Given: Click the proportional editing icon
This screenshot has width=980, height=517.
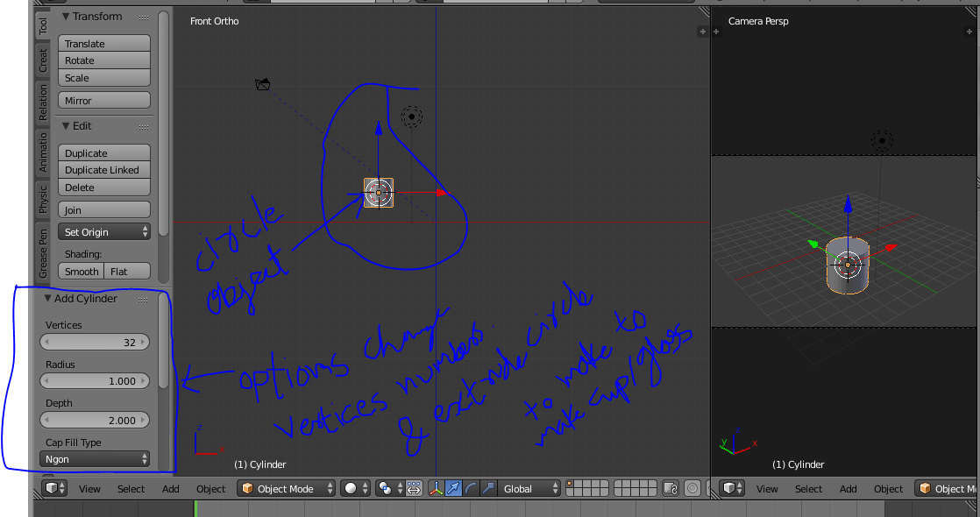Looking at the screenshot, I should 415,488.
